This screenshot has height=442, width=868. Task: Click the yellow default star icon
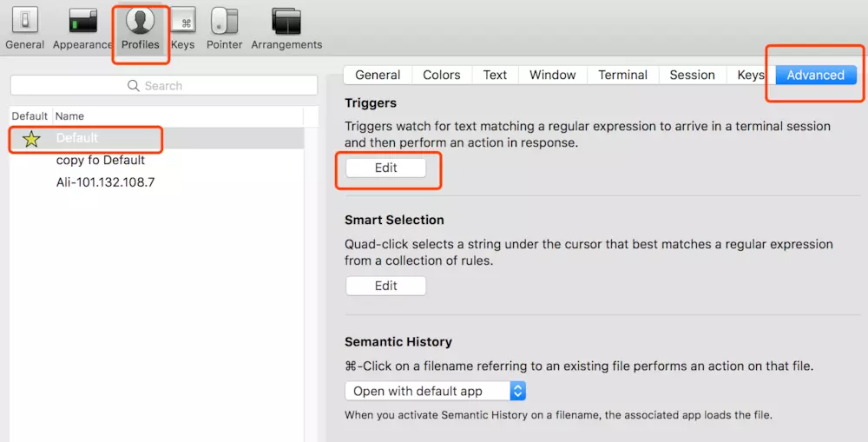31,138
